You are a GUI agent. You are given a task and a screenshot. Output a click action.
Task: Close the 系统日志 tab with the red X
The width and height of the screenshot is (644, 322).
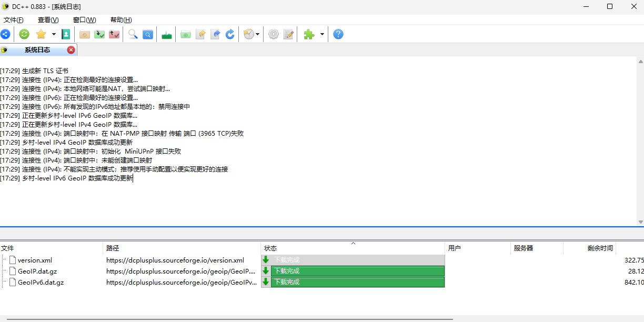pyautogui.click(x=71, y=50)
